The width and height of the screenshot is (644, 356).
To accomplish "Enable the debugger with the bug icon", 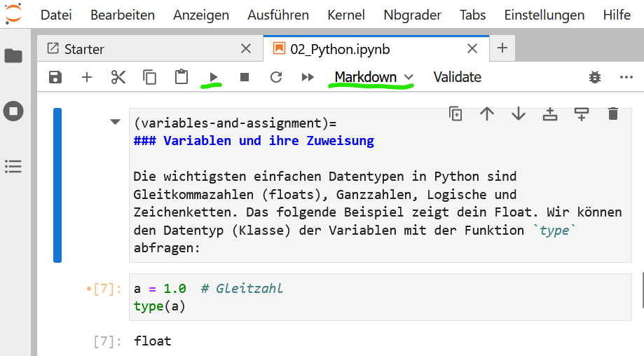I will [x=595, y=77].
